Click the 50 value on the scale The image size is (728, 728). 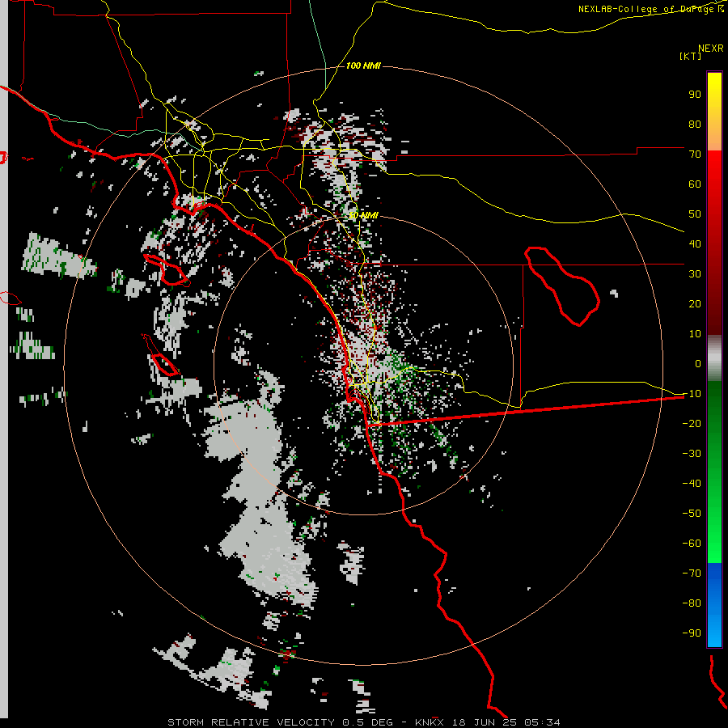pos(695,214)
